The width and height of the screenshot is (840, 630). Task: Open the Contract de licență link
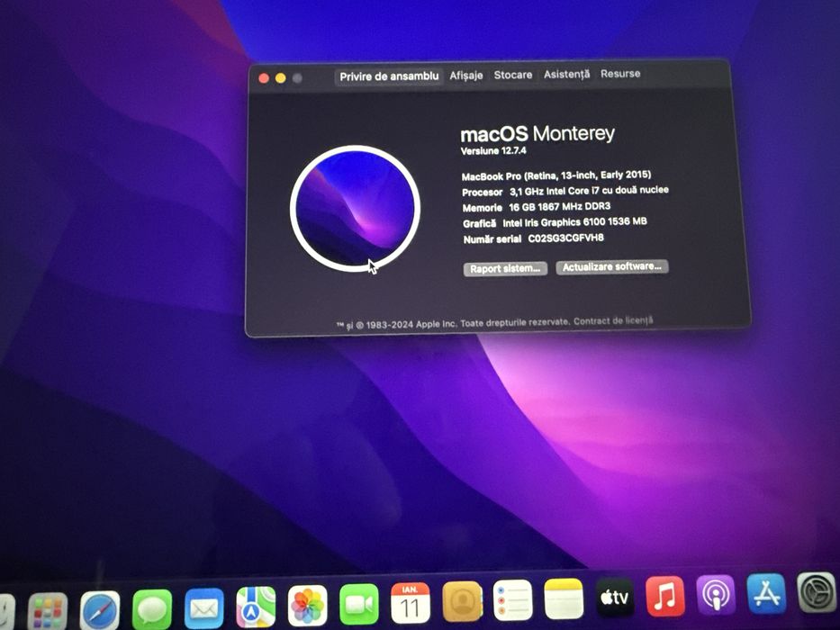(x=613, y=321)
